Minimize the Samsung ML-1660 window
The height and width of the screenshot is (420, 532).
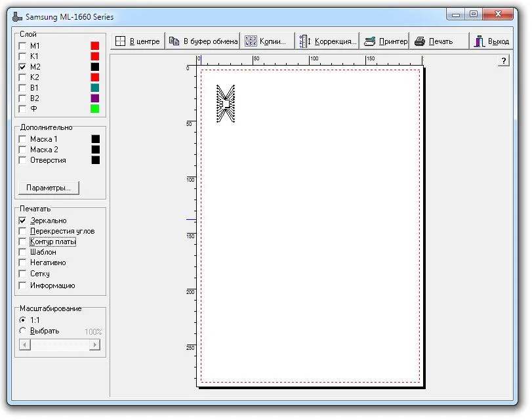click(x=456, y=14)
